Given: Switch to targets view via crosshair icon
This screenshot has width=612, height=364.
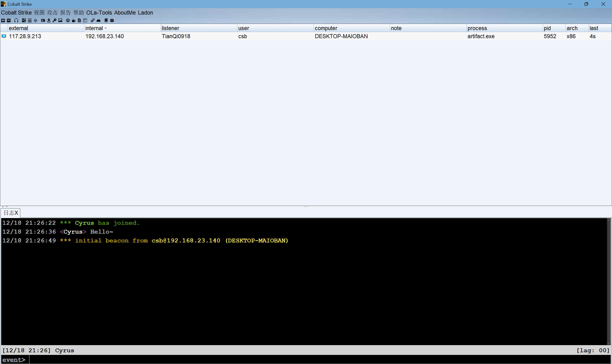Looking at the screenshot, I should coord(36,20).
